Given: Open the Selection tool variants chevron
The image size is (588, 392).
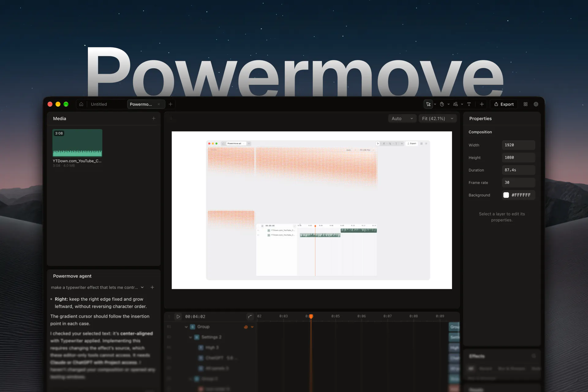Looking at the screenshot, I should tap(435, 104).
